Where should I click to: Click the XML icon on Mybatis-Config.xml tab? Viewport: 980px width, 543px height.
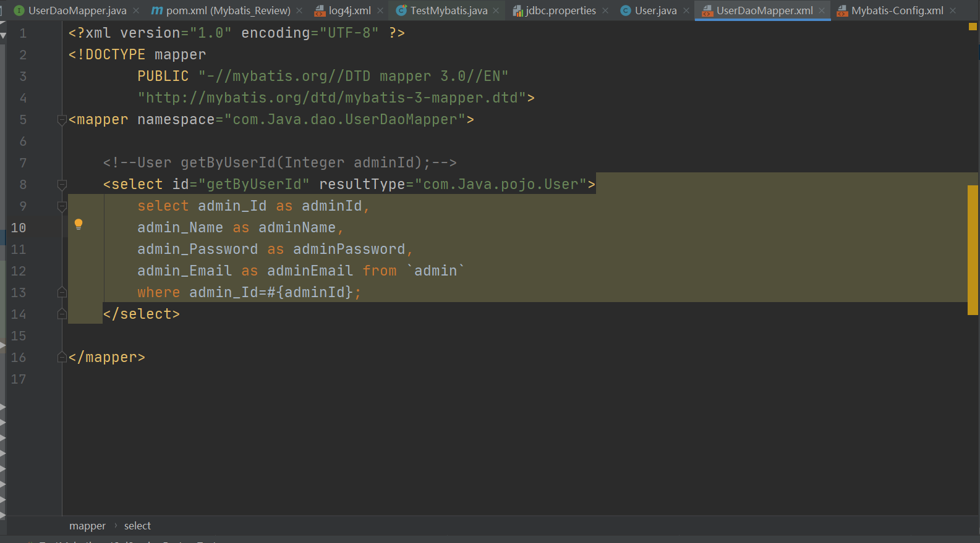tap(842, 11)
